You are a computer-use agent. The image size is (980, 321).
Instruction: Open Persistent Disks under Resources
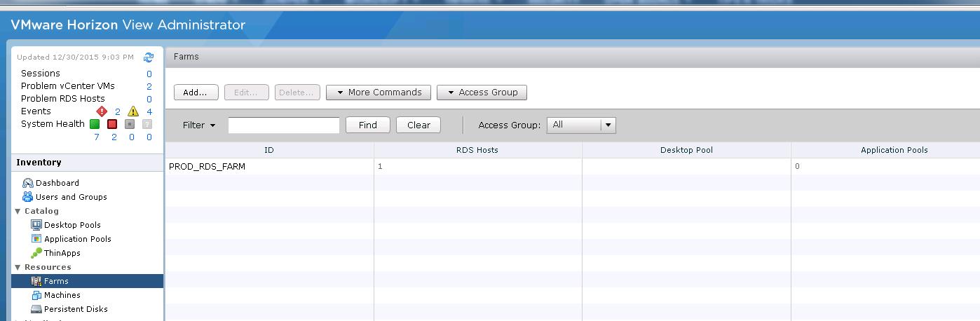75,309
